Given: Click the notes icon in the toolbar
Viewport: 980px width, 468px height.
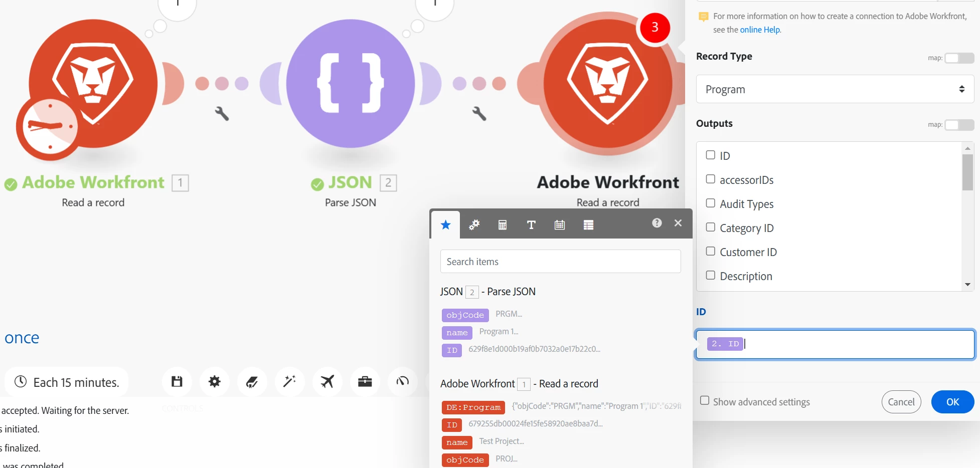Looking at the screenshot, I should click(x=252, y=381).
